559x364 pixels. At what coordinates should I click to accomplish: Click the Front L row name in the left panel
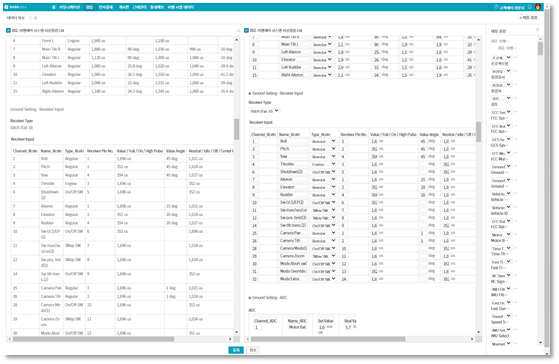[48, 41]
